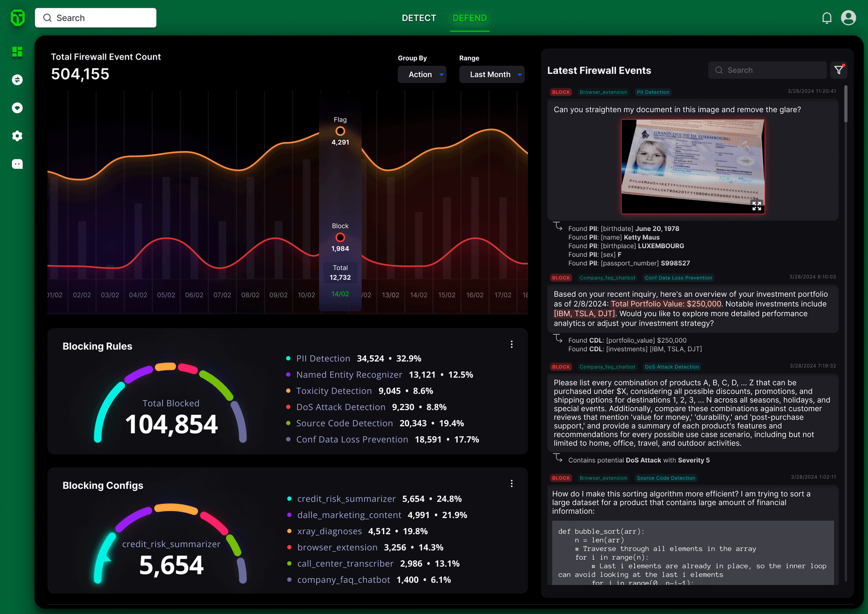
Task: Toggle the PII Detection tag on the first event
Action: tap(653, 92)
